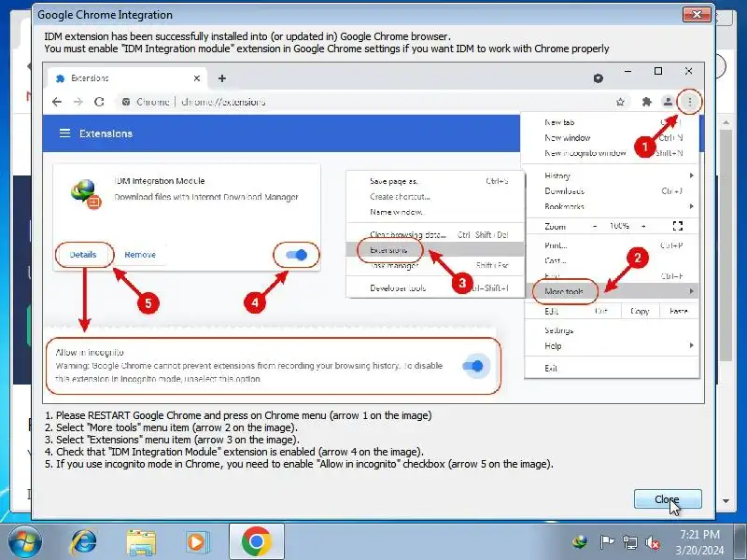Expand the Bookmarks submenu arrow in illustration
Image resolution: width=747 pixels, height=560 pixels.
point(691,206)
